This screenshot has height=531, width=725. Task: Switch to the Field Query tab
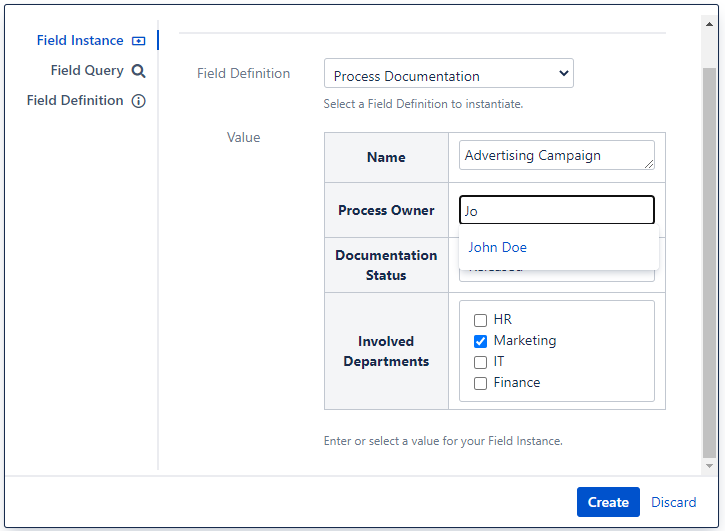(98, 71)
